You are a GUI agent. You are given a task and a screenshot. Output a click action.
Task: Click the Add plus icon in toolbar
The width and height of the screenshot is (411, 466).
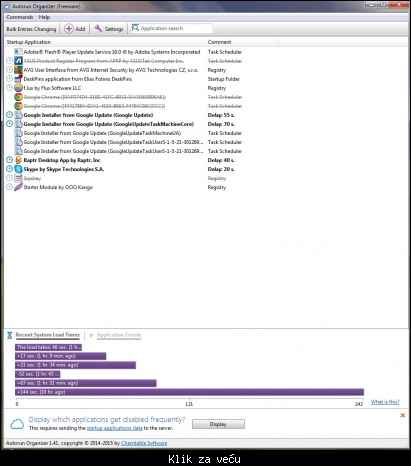coord(69,29)
